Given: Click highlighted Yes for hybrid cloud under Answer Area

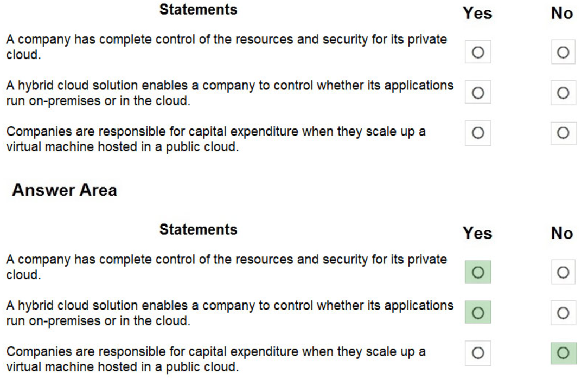Looking at the screenshot, I should click(478, 313).
